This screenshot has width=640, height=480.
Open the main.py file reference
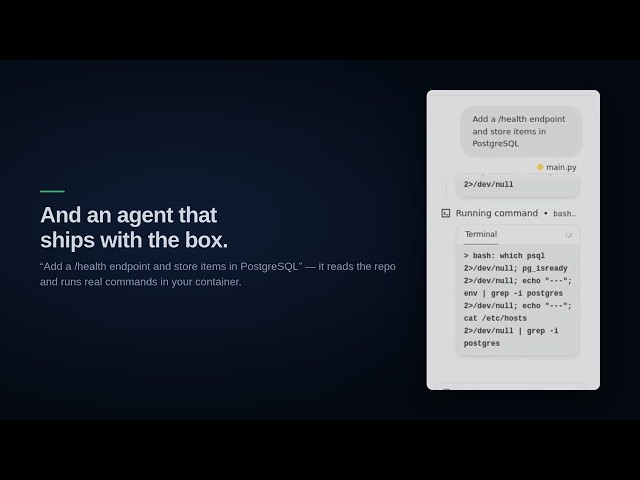[x=561, y=167]
